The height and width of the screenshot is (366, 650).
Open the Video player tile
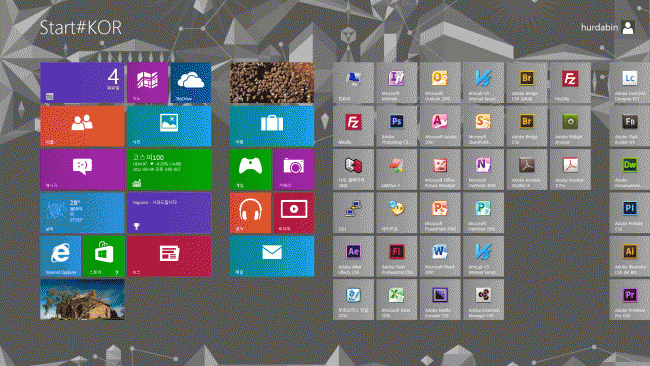[x=293, y=213]
